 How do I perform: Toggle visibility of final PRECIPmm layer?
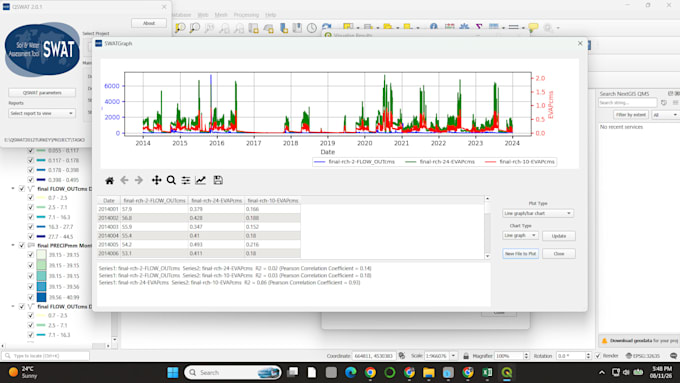tap(22, 246)
